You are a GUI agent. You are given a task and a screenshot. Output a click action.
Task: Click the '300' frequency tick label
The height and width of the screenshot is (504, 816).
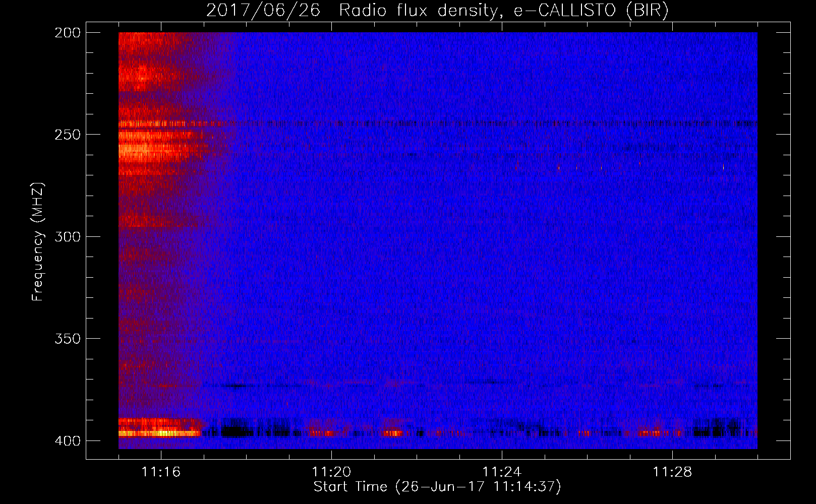67,236
